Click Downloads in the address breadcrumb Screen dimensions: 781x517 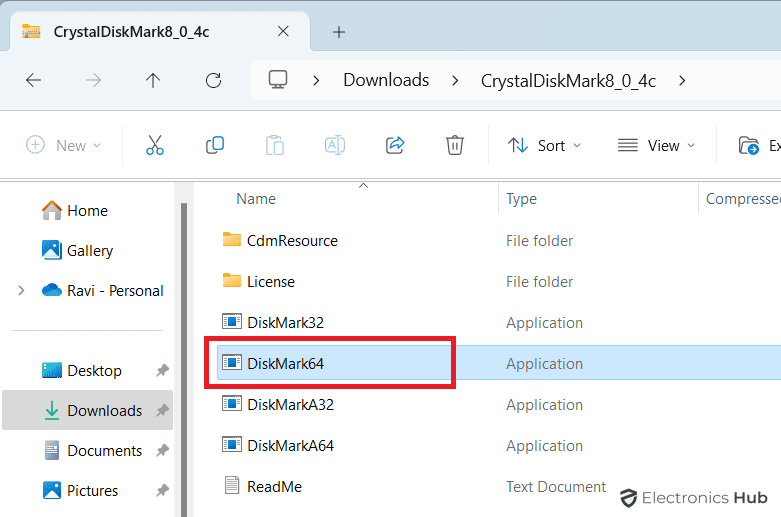[x=386, y=80]
